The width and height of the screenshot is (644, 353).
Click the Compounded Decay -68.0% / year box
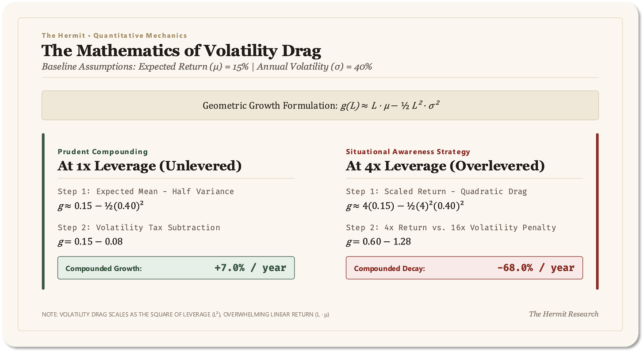click(464, 268)
